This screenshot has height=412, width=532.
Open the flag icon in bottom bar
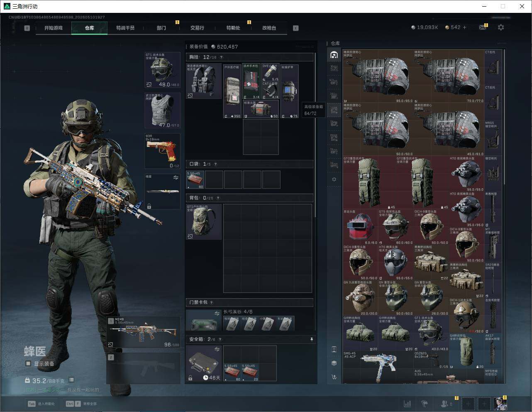pos(425,404)
